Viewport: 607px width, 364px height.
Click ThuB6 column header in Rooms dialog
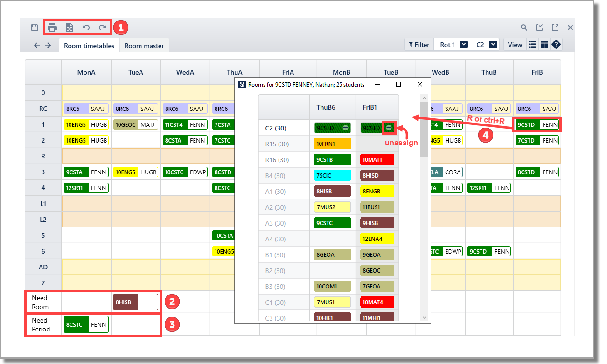[332, 107]
